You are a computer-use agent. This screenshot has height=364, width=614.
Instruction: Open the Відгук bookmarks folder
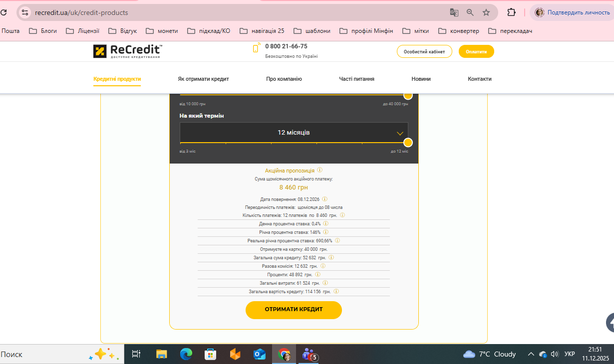point(122,31)
